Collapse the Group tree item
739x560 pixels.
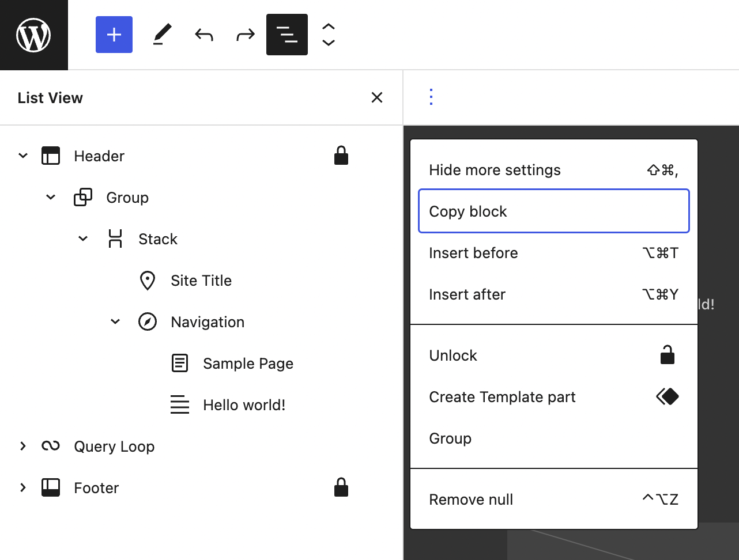pyautogui.click(x=51, y=197)
